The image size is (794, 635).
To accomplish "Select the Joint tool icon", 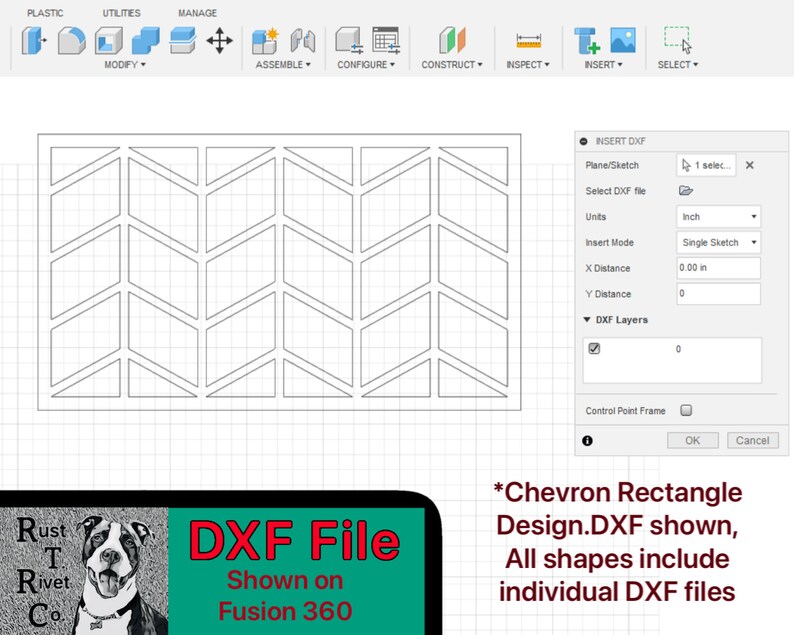I will coord(303,41).
